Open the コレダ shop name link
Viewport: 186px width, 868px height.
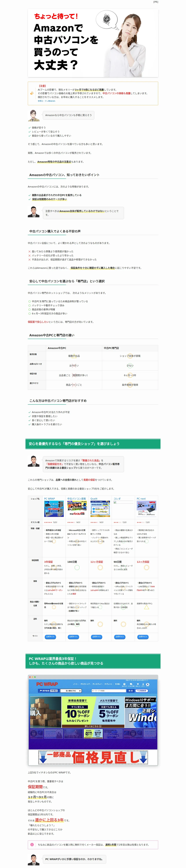[x=117, y=498]
